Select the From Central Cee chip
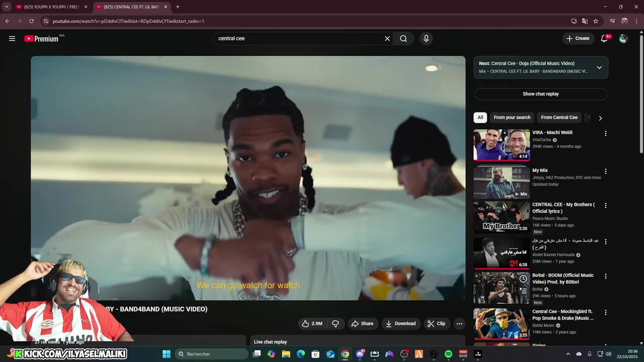 [x=559, y=118]
